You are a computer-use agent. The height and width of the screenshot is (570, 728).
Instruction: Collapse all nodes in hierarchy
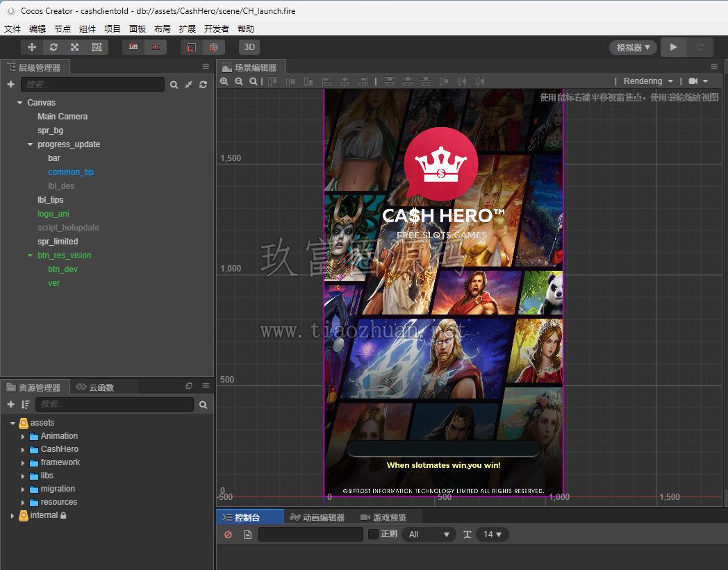[x=188, y=85]
